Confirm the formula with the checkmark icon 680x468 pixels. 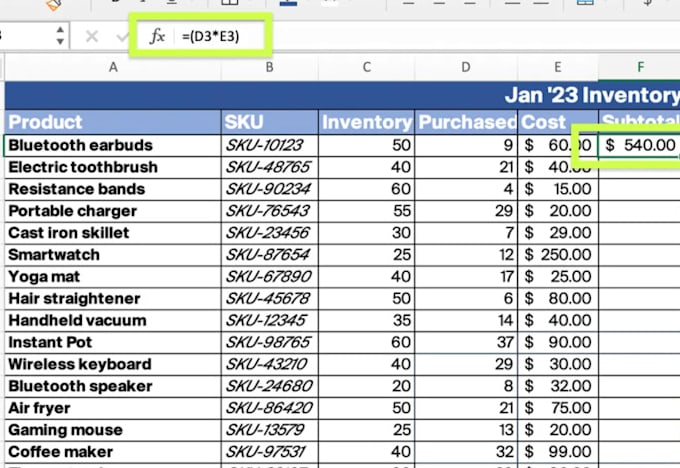(x=123, y=37)
